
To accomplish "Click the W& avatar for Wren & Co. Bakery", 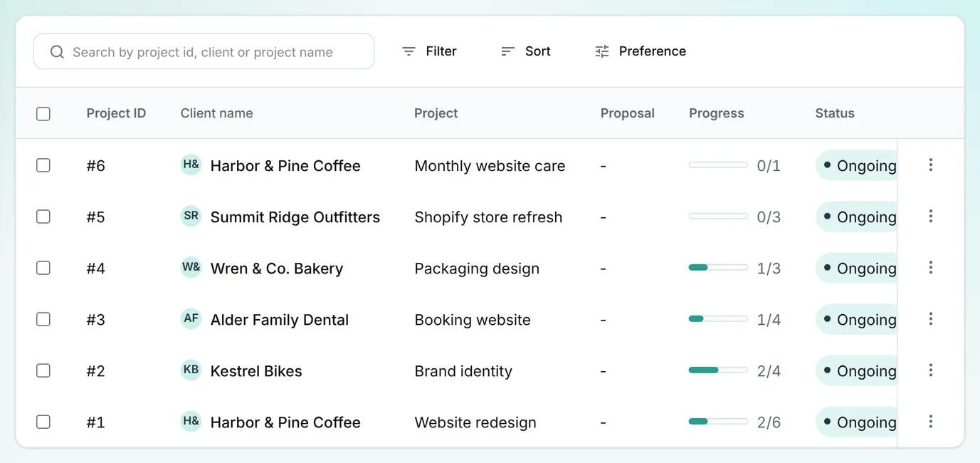I will point(191,267).
